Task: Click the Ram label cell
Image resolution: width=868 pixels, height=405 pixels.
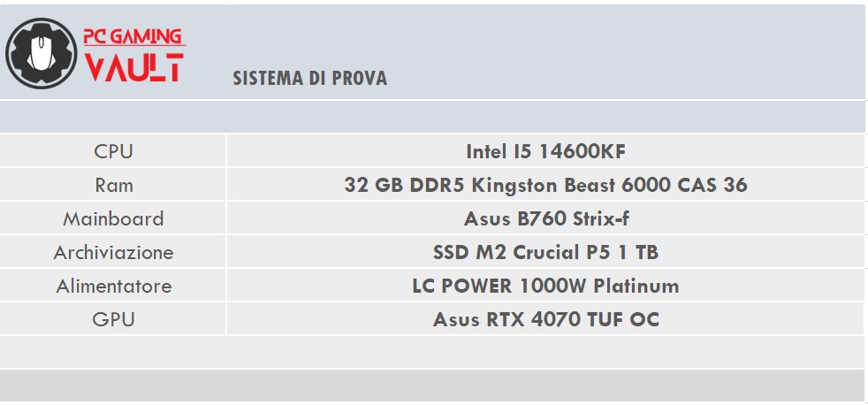Action: click(113, 185)
